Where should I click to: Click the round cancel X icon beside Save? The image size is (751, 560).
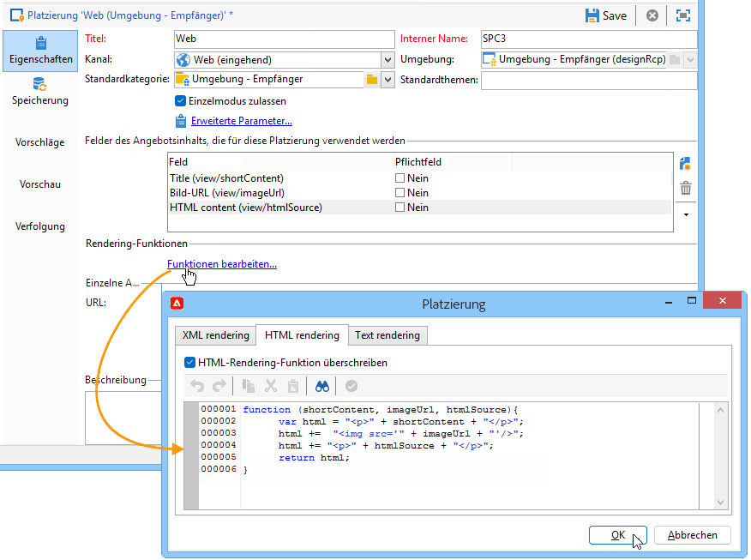(652, 15)
